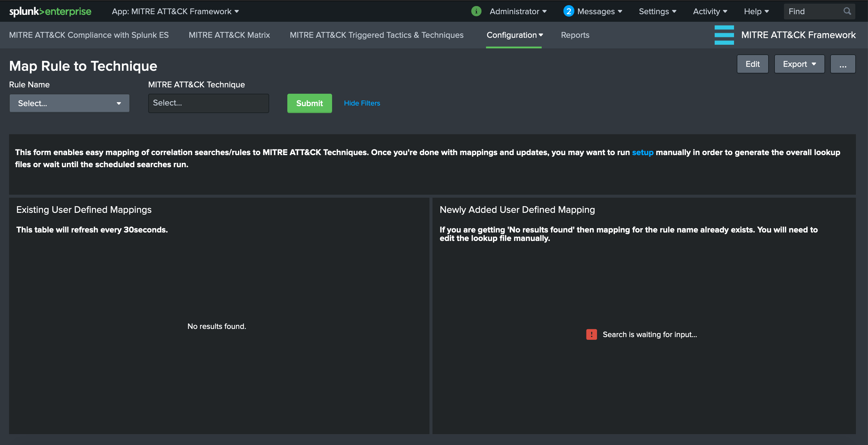Go to the Reports tab
Viewport: 868px width, 445px height.
coord(575,35)
